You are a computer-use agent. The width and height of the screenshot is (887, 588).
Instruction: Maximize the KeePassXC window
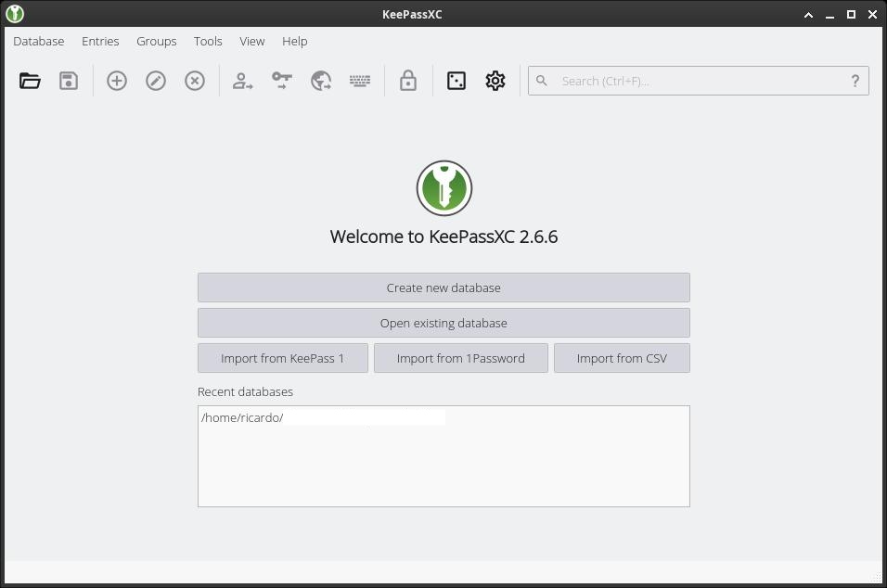(x=851, y=15)
